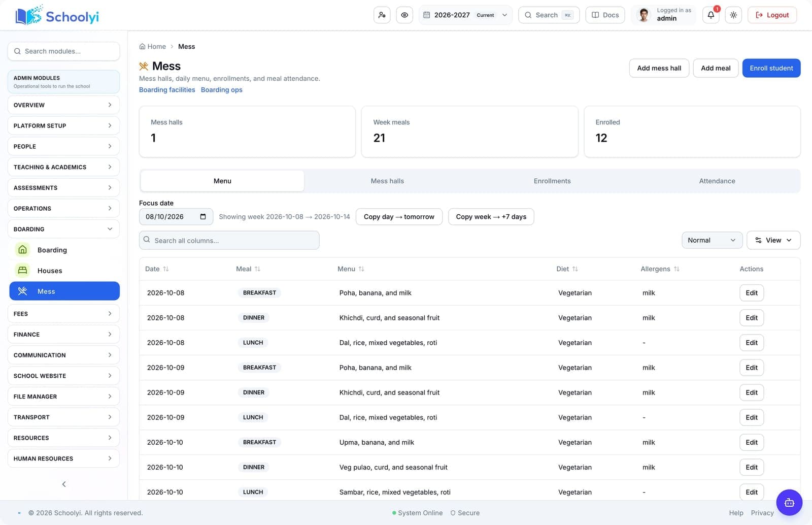Sort table by Date column

(157, 269)
